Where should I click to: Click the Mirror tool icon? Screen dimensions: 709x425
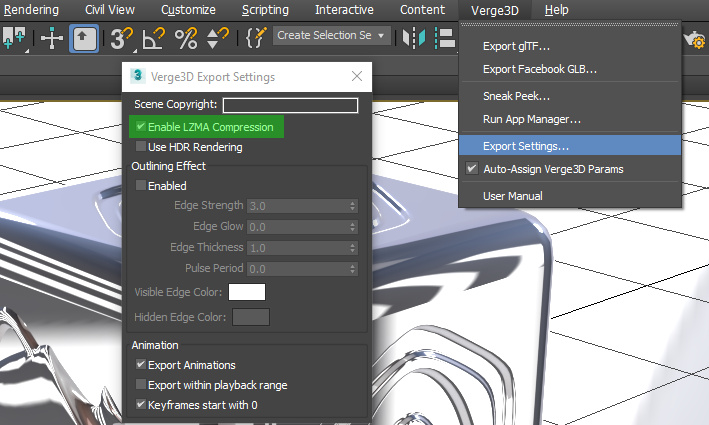point(414,38)
